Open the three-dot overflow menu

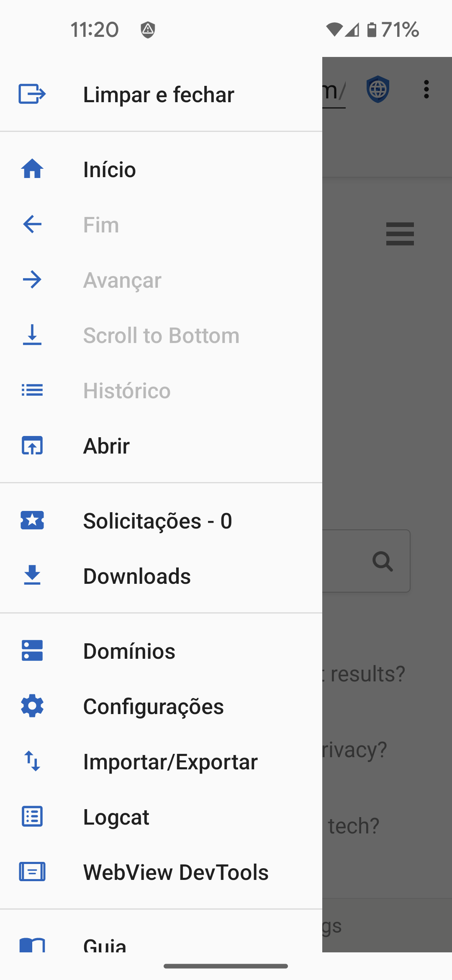(426, 89)
